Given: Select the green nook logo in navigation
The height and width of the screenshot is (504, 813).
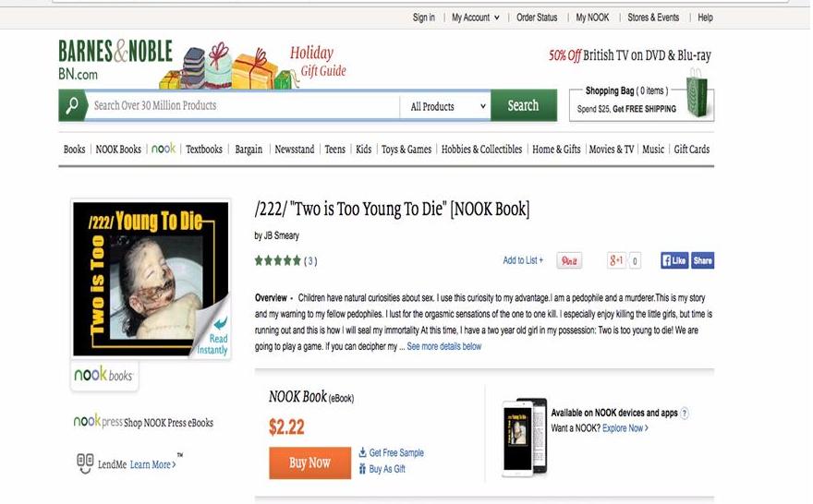Looking at the screenshot, I should click(x=164, y=149).
